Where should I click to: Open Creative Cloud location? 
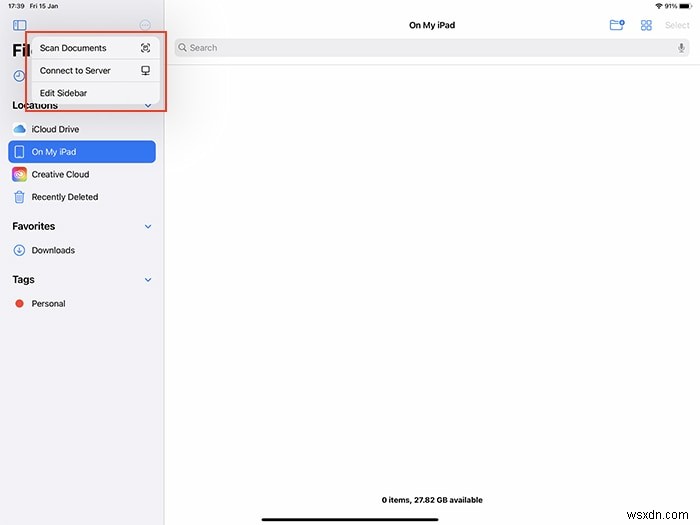(x=82, y=174)
